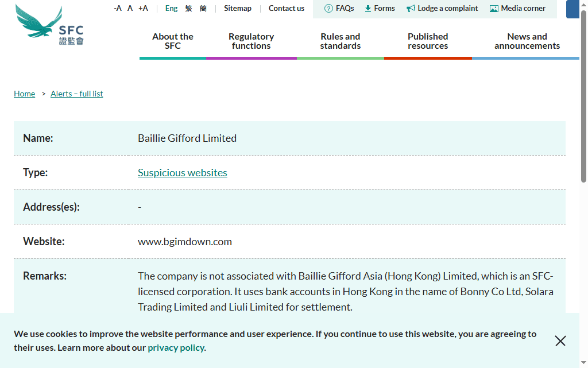Select website text www.bgimdown.com
This screenshot has height=368, width=588.
tap(185, 242)
